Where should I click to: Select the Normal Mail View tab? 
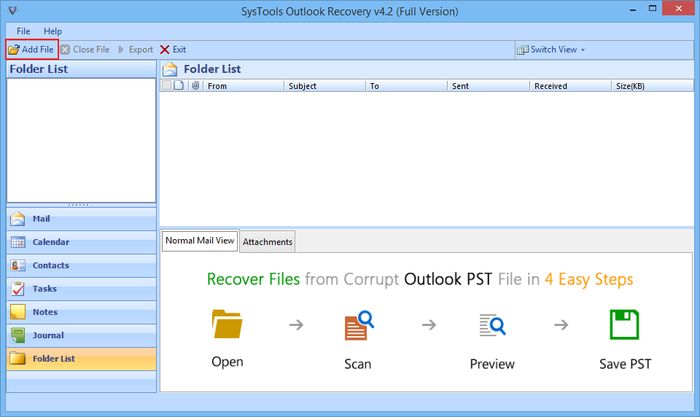200,241
